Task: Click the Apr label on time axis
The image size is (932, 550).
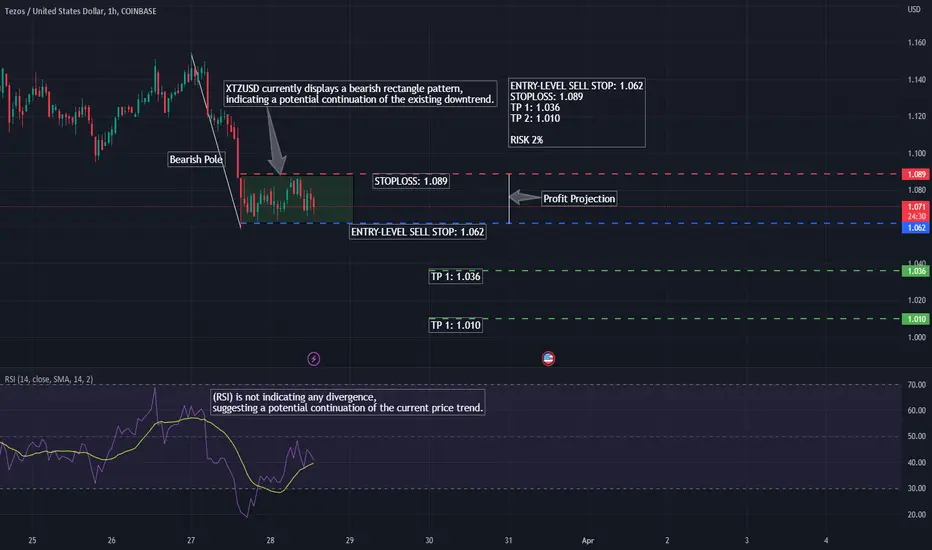Action: (x=588, y=540)
